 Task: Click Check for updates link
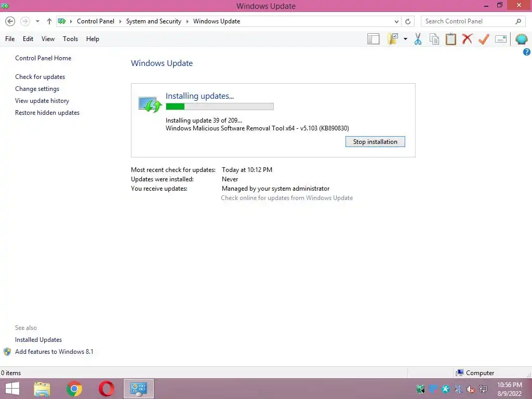40,77
